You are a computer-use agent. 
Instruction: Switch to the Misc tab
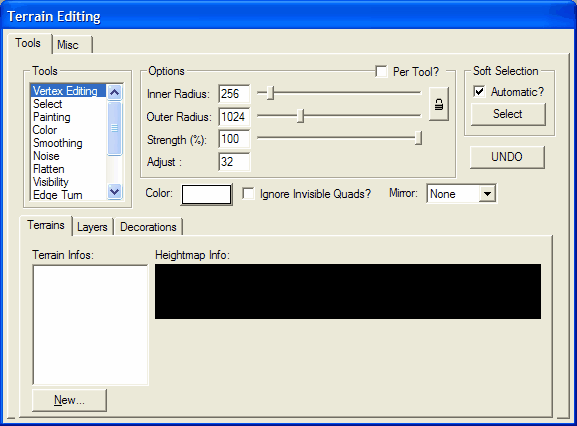68,45
